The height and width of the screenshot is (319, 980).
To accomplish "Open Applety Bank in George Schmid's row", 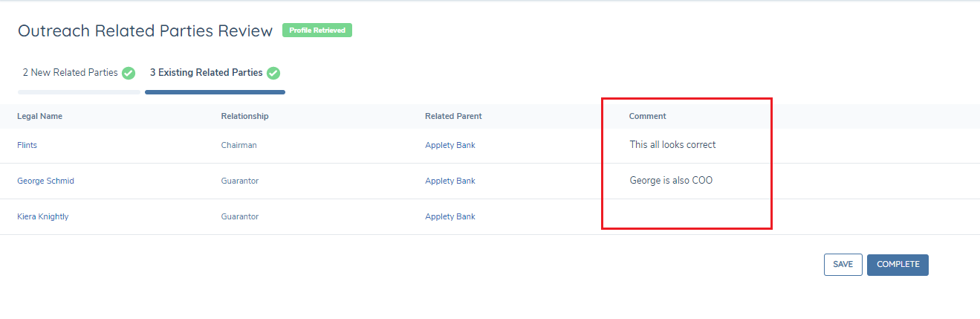I will tap(450, 181).
